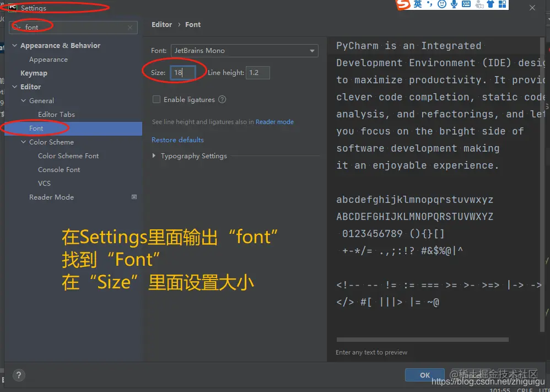Enable the ligatures checkbox
This screenshot has width=550, height=392.
coord(157,99)
